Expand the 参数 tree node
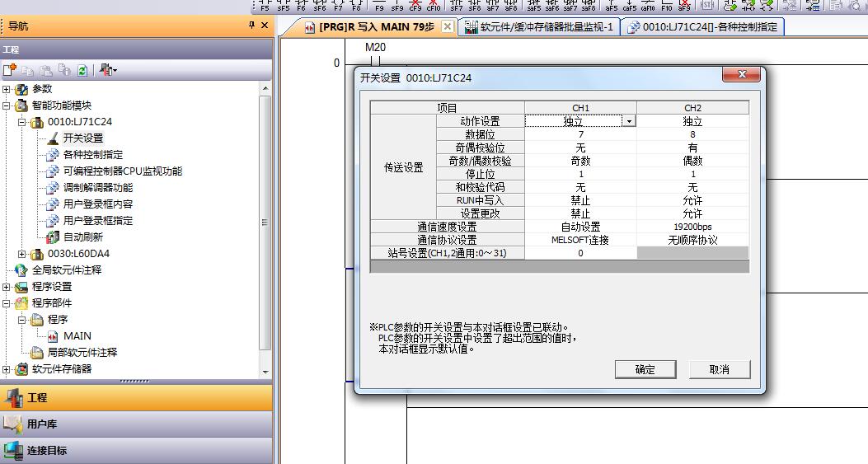 pos(7,89)
